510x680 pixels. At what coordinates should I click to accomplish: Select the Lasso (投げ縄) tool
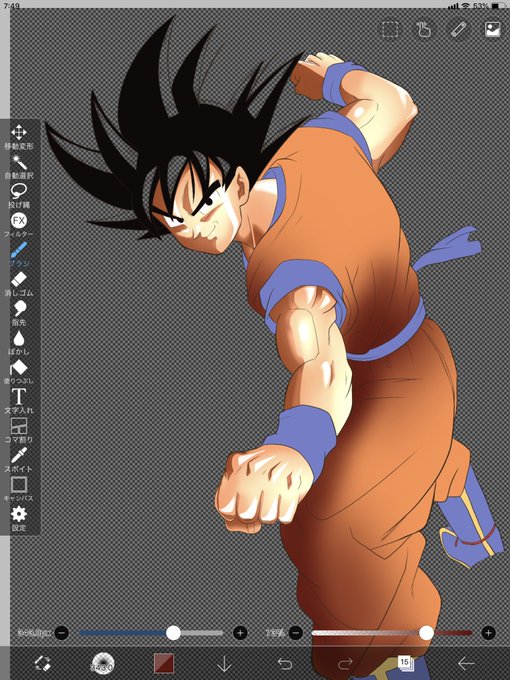tap(19, 196)
